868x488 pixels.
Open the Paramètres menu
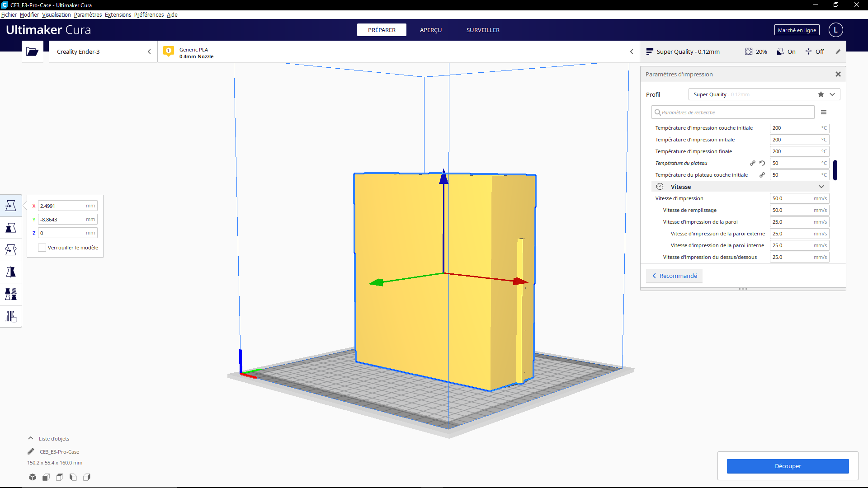tap(88, 15)
